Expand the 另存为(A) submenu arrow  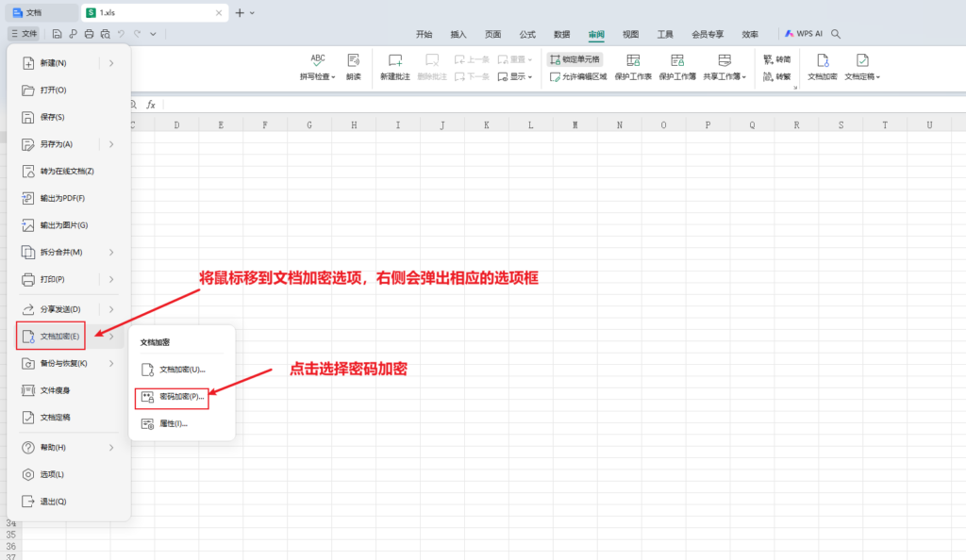click(x=111, y=144)
